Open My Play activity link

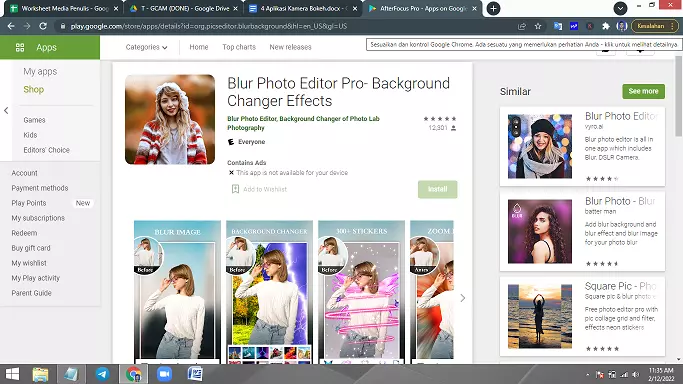(x=36, y=278)
